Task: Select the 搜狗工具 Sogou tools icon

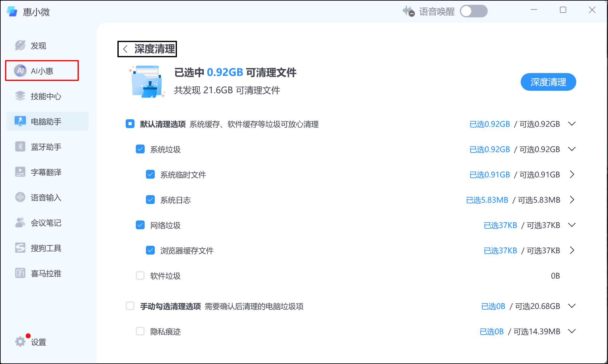Action: coord(46,248)
